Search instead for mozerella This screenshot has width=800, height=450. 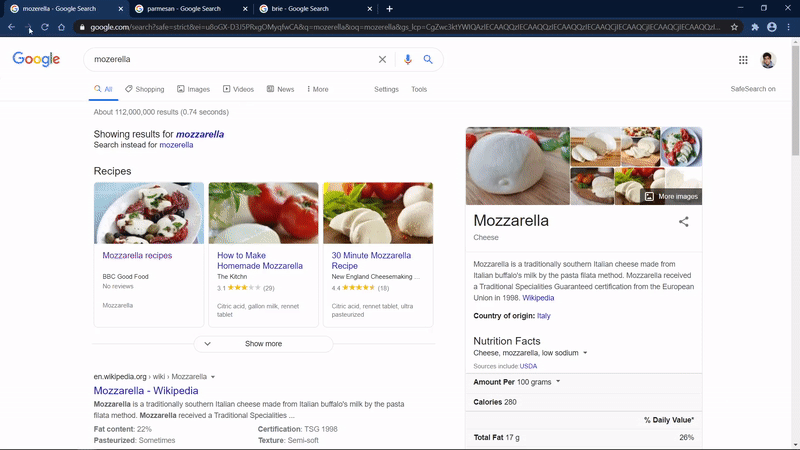176,145
